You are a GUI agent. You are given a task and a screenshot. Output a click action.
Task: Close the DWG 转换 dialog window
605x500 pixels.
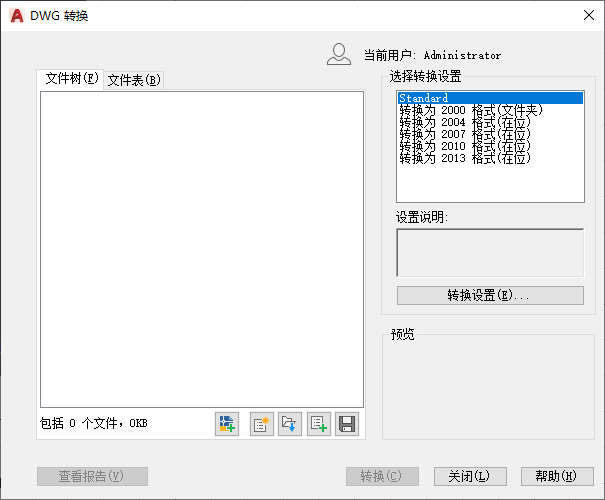pyautogui.click(x=589, y=15)
